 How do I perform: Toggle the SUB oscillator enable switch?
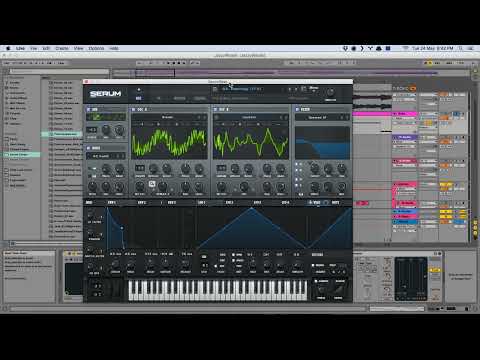coord(89,109)
